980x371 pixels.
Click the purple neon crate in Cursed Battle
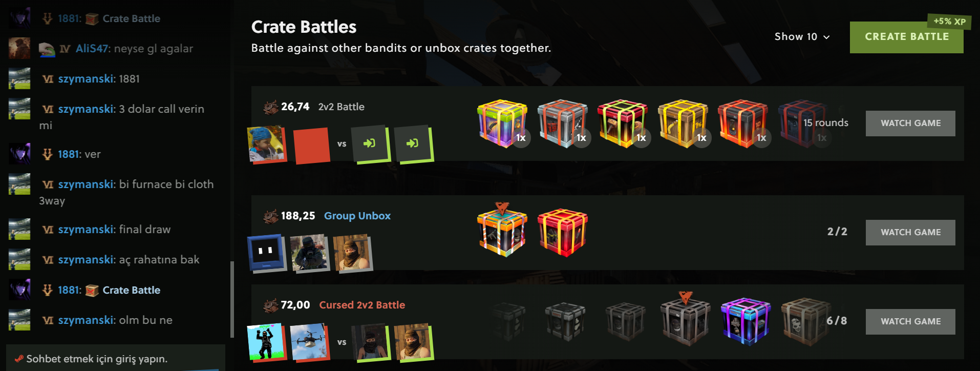click(x=745, y=321)
